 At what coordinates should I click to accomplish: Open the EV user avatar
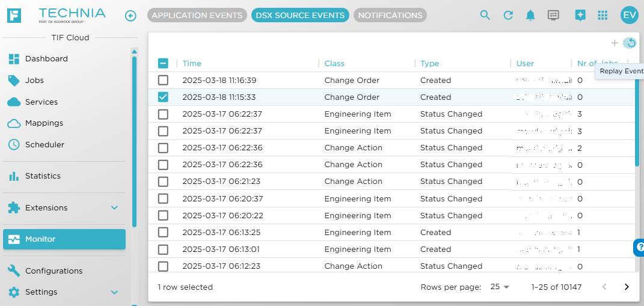629,16
